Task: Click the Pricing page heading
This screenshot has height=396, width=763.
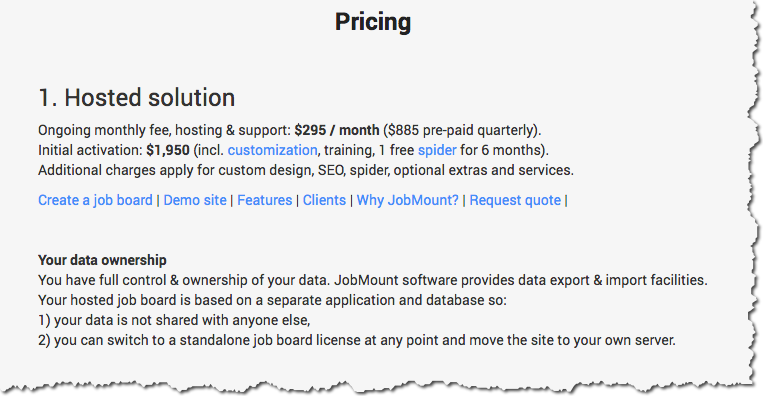Action: pos(373,22)
